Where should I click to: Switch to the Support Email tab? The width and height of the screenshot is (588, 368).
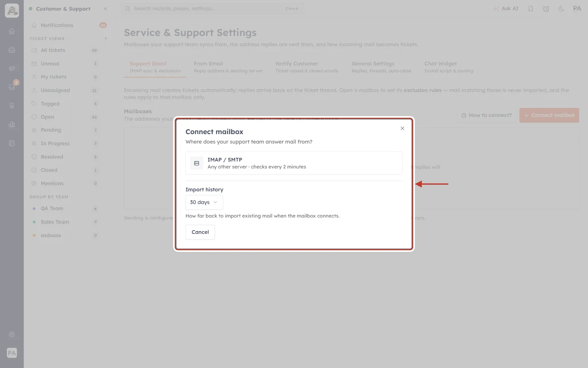point(155,67)
